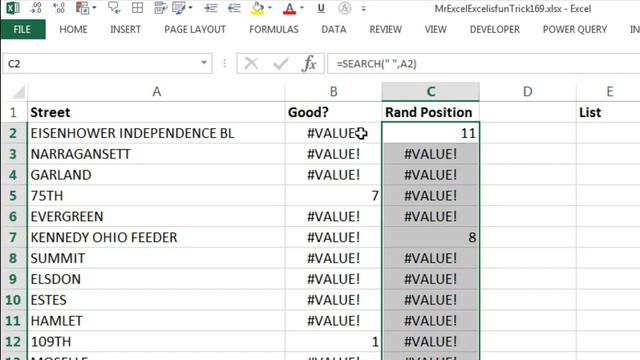Select column D header
Viewport: 640px width, 360px height.
click(x=528, y=91)
